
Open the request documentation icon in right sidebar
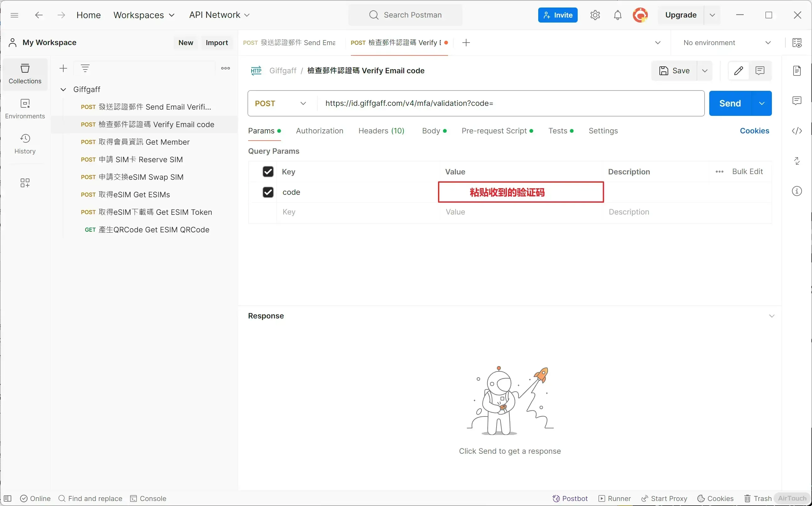[x=797, y=71]
